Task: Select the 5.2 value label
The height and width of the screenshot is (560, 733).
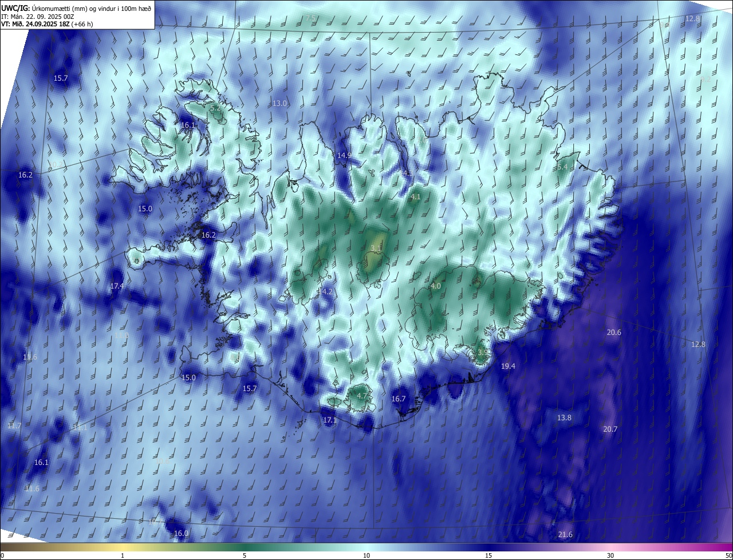Action: pyautogui.click(x=215, y=107)
